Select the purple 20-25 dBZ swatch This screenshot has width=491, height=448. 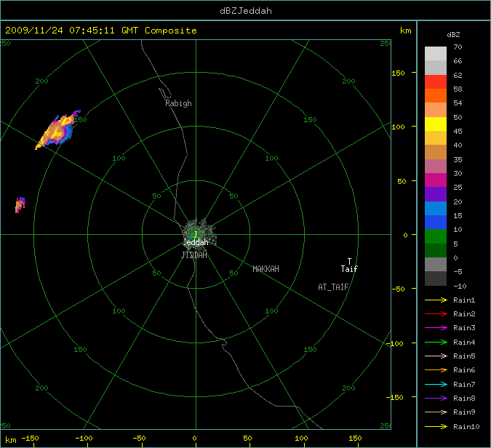click(436, 194)
